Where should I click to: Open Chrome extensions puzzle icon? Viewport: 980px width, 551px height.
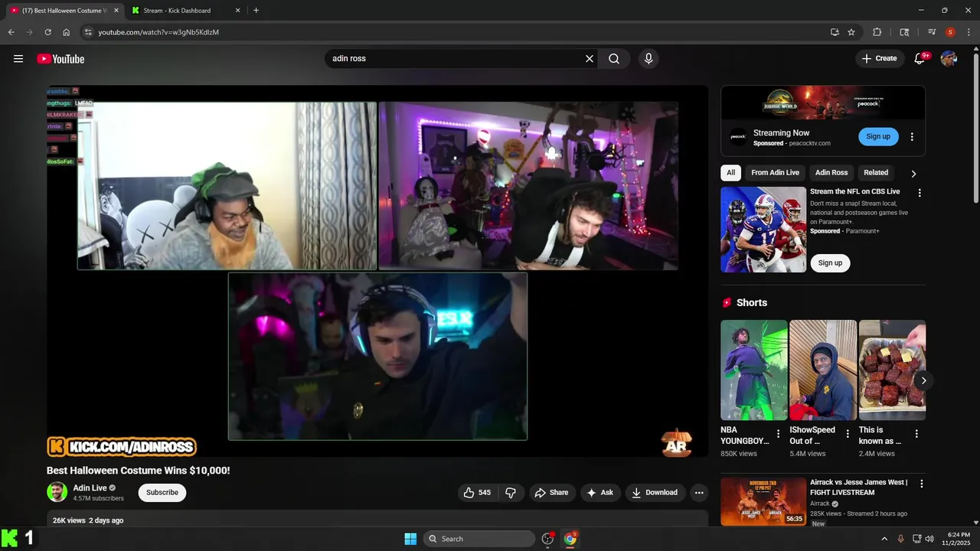(x=877, y=32)
